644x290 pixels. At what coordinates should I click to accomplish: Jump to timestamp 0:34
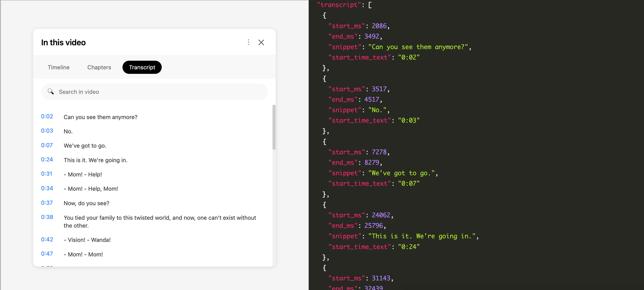47,188
